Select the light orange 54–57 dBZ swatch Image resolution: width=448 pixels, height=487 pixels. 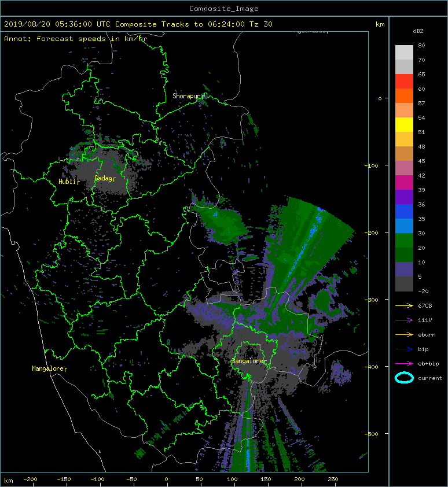(x=404, y=110)
